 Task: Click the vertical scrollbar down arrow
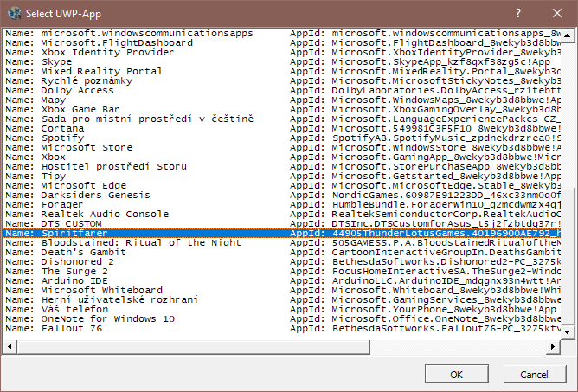coord(568,332)
